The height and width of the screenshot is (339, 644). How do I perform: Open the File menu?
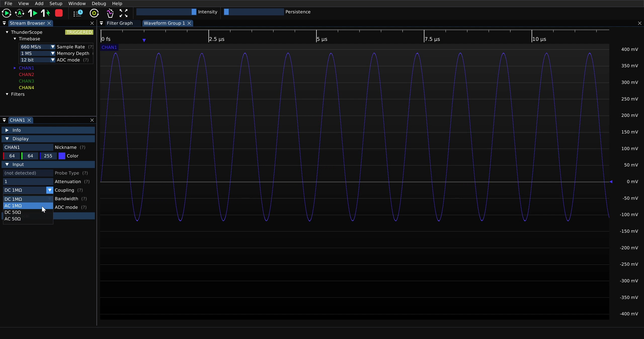[x=8, y=4]
